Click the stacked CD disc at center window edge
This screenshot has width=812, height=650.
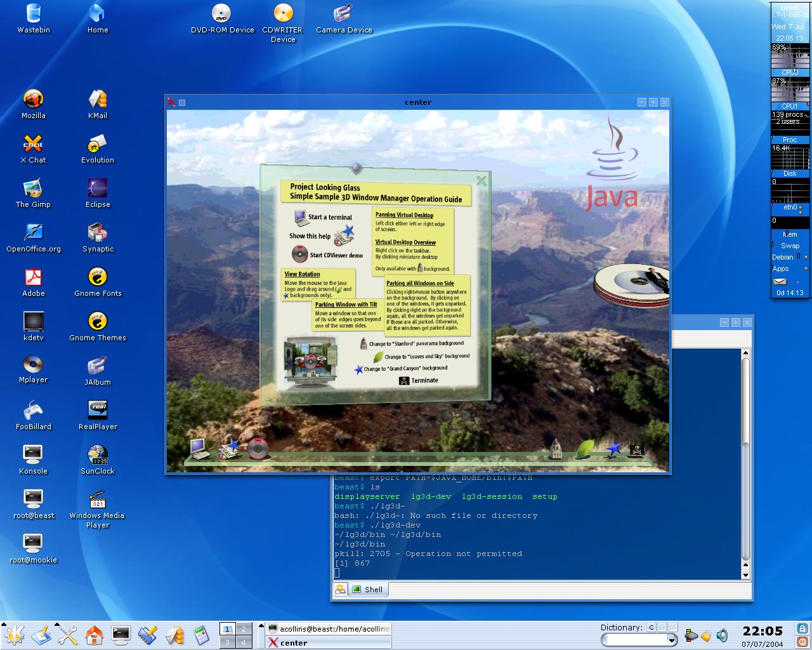[631, 286]
